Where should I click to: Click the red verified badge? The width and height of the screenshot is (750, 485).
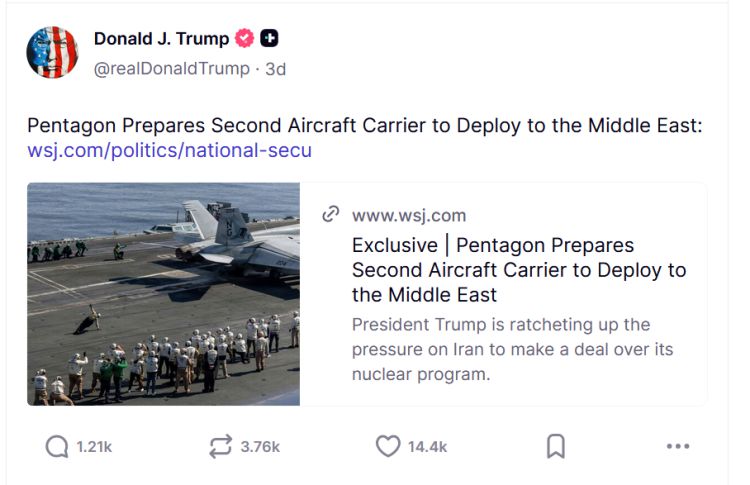tap(245, 39)
